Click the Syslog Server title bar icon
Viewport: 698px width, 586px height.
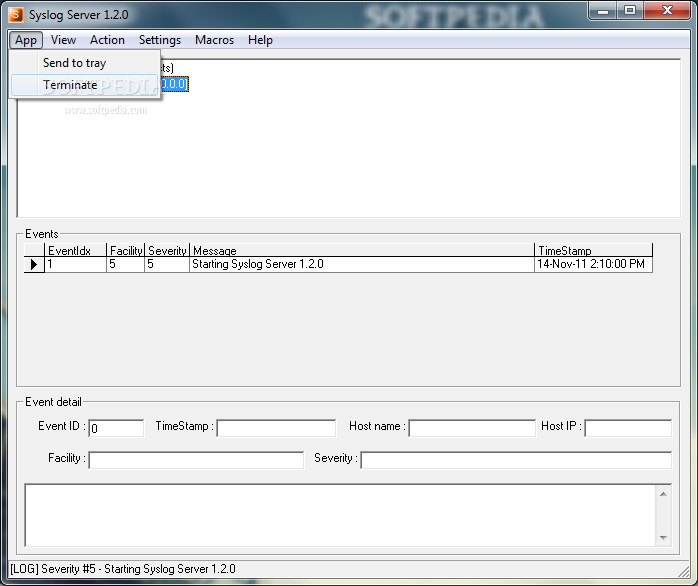16,15
